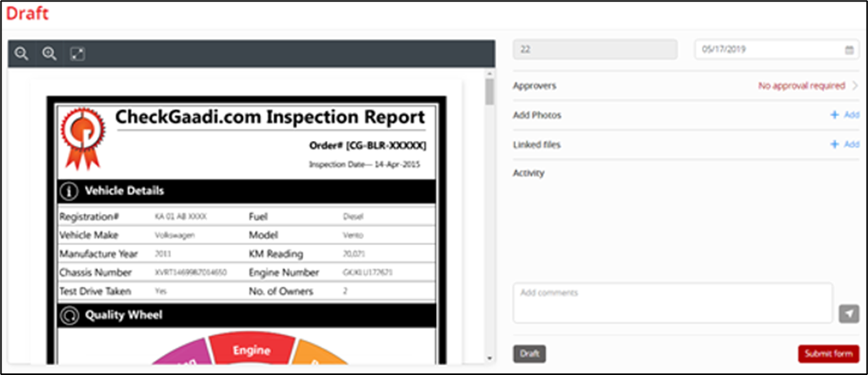Click Add link for Add Photos
The width and height of the screenshot is (868, 375).
tap(852, 114)
